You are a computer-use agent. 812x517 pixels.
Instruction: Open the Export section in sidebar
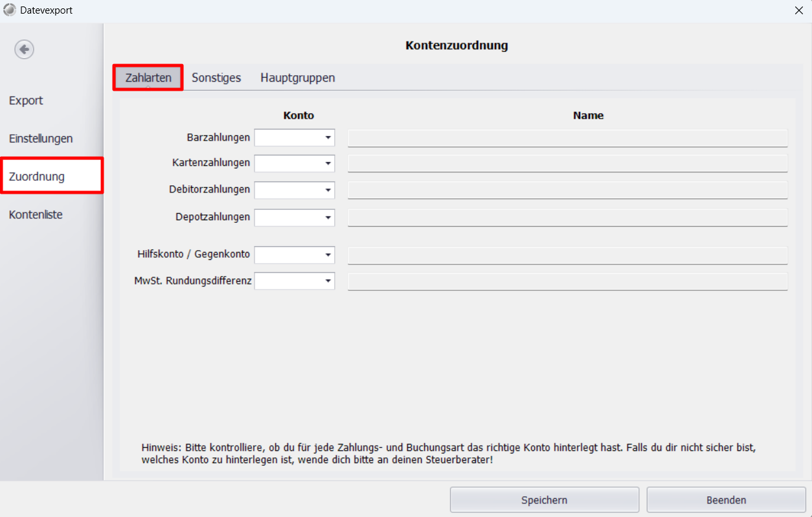[26, 100]
